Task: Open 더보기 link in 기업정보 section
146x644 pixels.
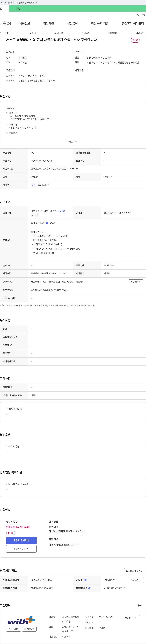Action: pos(141,605)
